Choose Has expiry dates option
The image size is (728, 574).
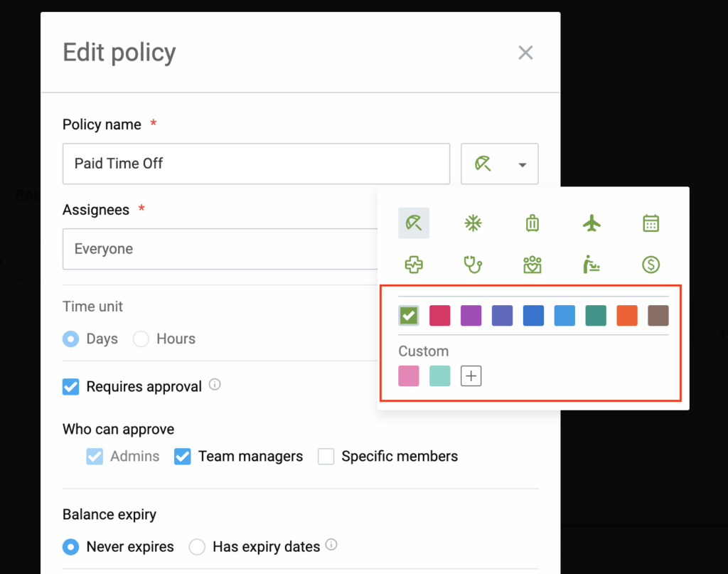[x=197, y=547]
